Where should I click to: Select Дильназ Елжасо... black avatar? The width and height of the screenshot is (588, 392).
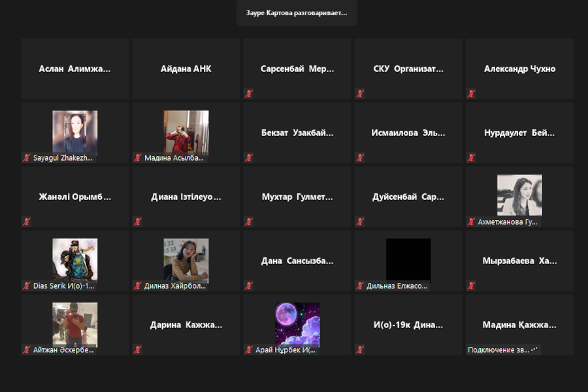coord(408,260)
